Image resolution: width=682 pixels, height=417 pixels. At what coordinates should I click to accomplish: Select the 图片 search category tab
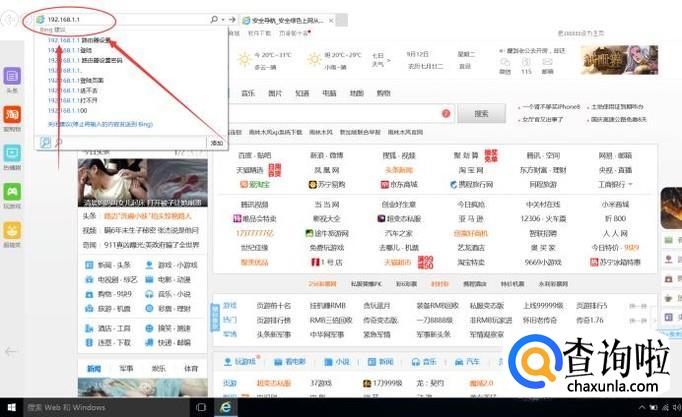(x=275, y=93)
